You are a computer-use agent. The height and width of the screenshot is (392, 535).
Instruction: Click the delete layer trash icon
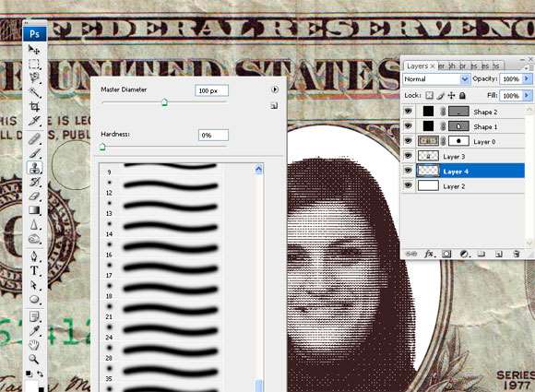point(517,254)
